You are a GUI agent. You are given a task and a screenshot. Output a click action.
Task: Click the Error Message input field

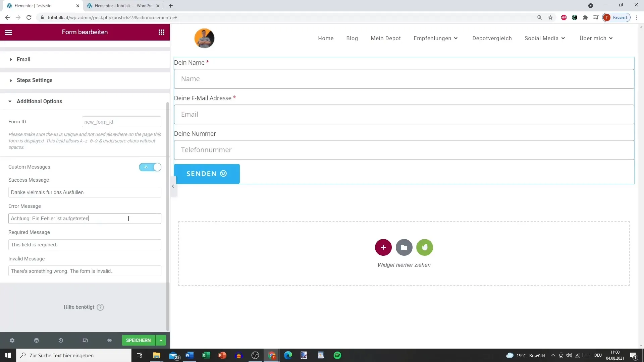[85, 218]
